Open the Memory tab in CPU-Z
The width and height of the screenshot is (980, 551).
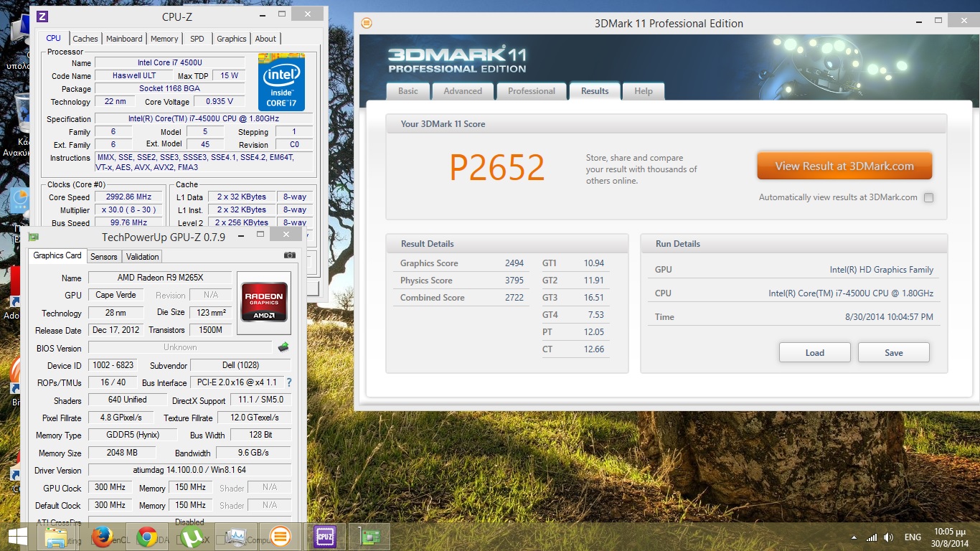click(x=164, y=39)
